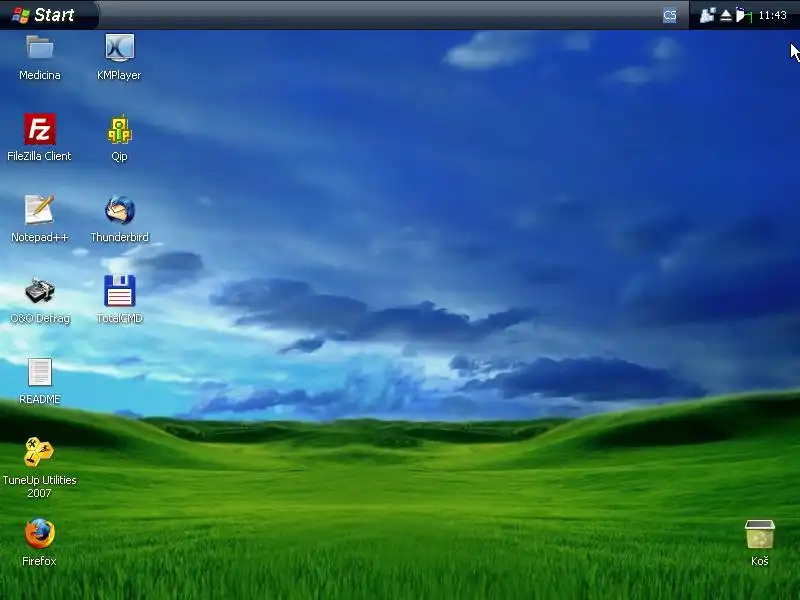Click the flag-shaped tray icon next to the clock

744,15
